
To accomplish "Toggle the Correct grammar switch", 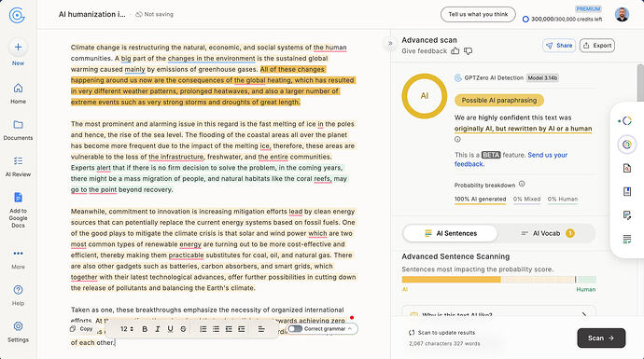I will 295,328.
